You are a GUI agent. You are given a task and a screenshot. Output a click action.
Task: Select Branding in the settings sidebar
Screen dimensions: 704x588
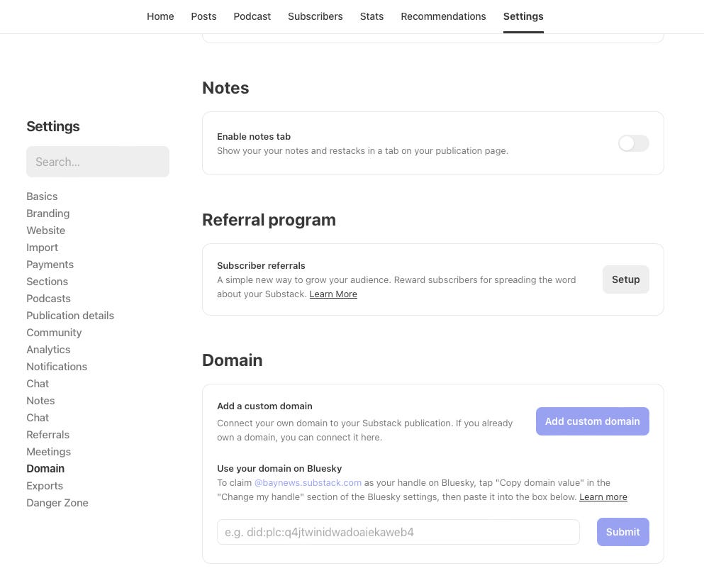(x=48, y=213)
